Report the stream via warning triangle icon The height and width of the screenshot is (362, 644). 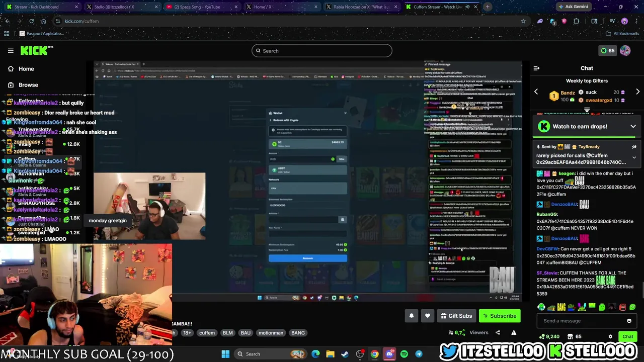pyautogui.click(x=514, y=332)
